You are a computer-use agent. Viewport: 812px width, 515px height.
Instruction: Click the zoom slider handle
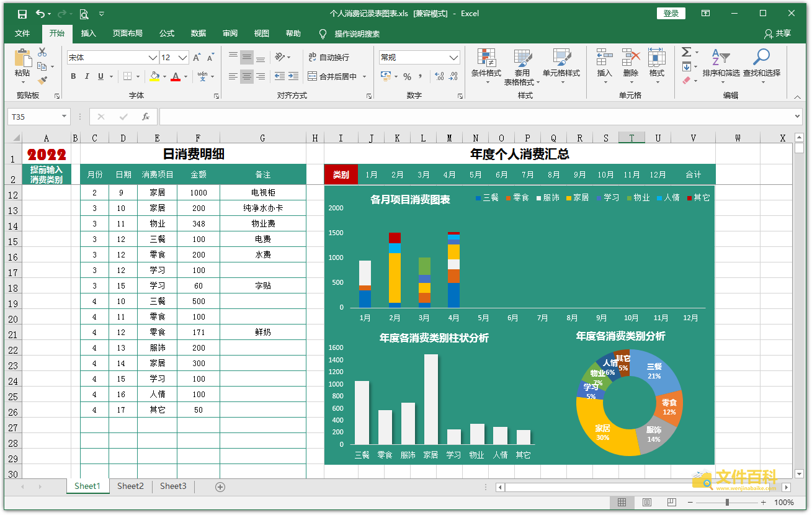tap(727, 503)
